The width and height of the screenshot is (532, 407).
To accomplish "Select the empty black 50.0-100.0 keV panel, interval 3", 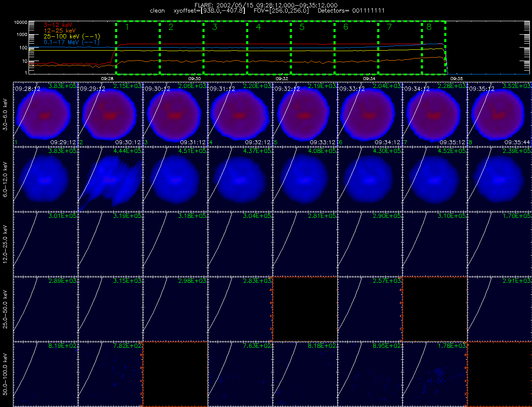I will [x=175, y=374].
